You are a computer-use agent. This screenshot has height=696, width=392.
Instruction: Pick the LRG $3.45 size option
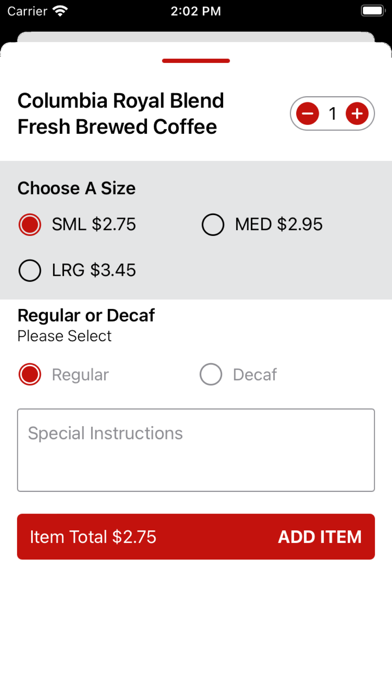[77, 270]
